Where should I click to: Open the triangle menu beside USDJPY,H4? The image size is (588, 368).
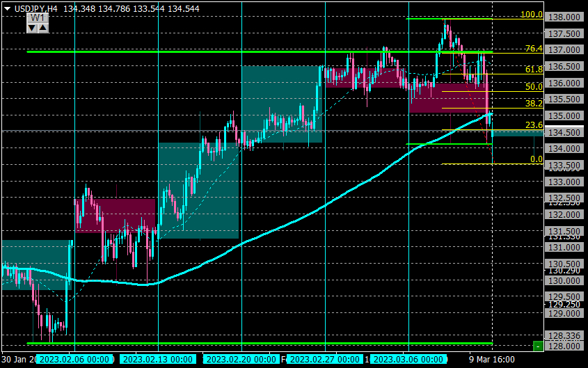click(7, 8)
